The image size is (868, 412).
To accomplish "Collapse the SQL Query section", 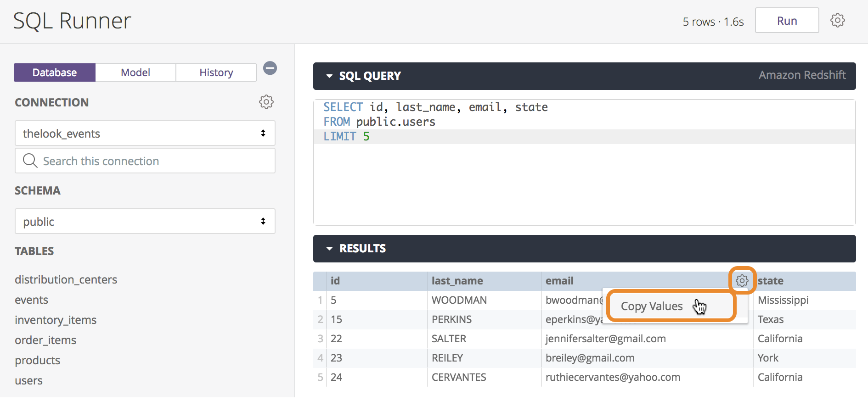I will coord(329,76).
